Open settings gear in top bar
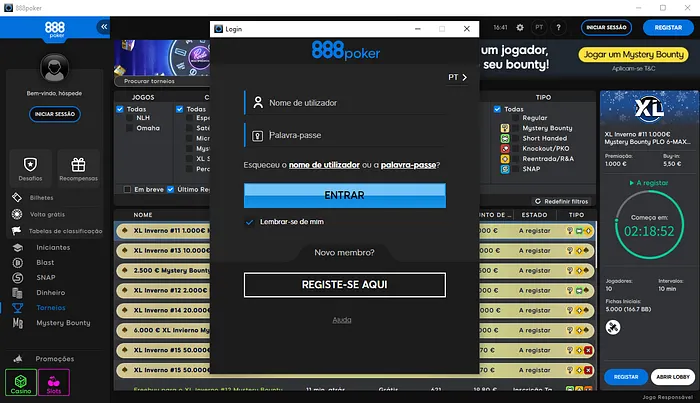700x403 pixels. [520, 27]
